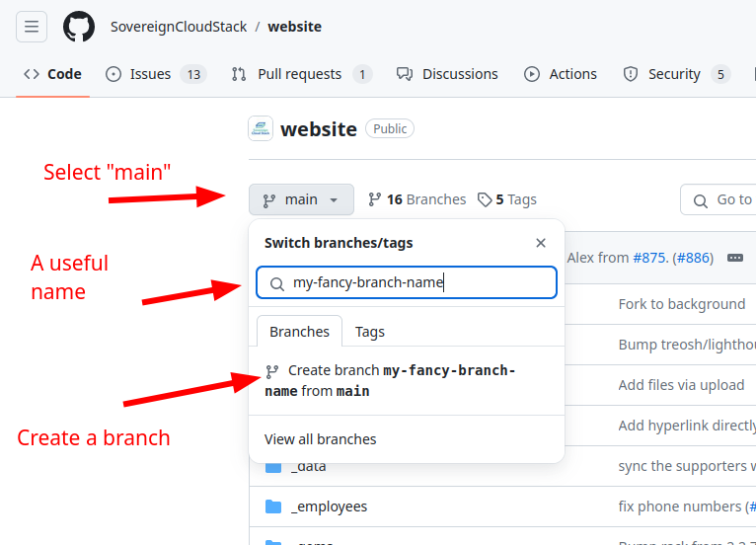
Task: Click the _employees folder icon
Action: (x=273, y=506)
